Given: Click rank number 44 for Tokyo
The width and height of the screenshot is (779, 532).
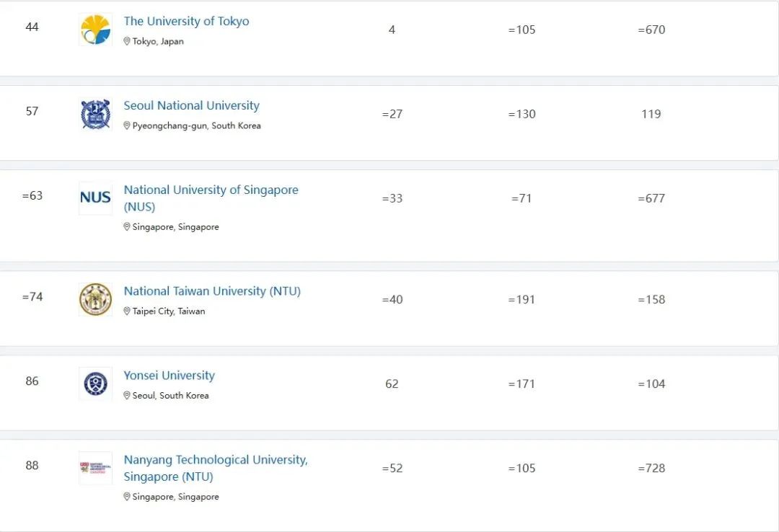Looking at the screenshot, I should 32,27.
